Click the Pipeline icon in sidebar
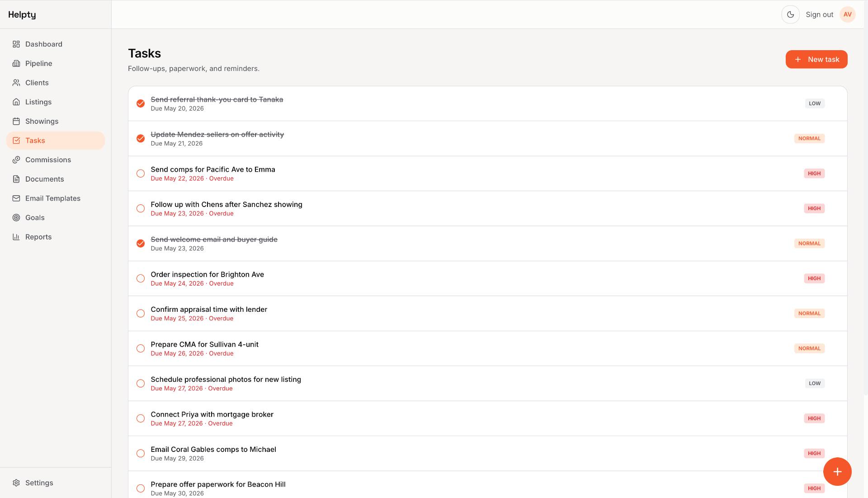Image resolution: width=868 pixels, height=498 pixels. [16, 64]
